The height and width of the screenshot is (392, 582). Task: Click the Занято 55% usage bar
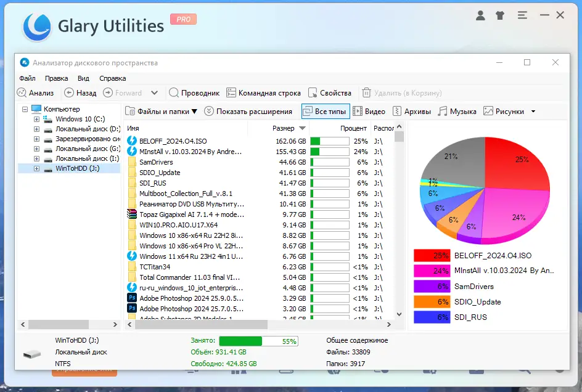pos(259,341)
